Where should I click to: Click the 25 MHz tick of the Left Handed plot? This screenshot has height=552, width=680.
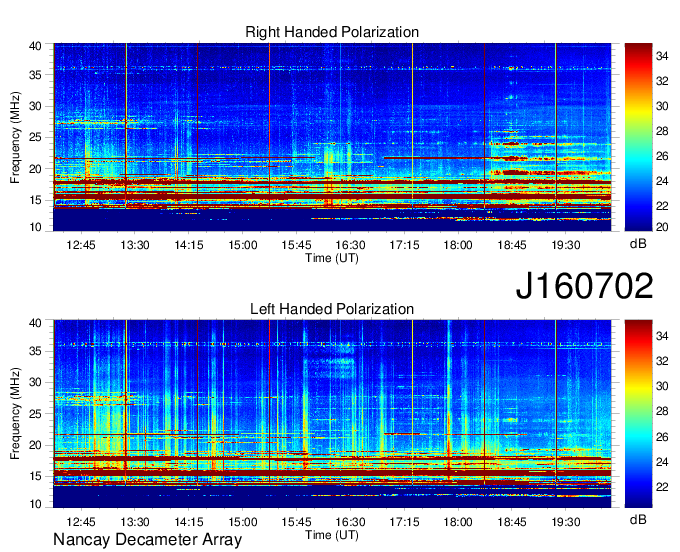pyautogui.click(x=35, y=414)
